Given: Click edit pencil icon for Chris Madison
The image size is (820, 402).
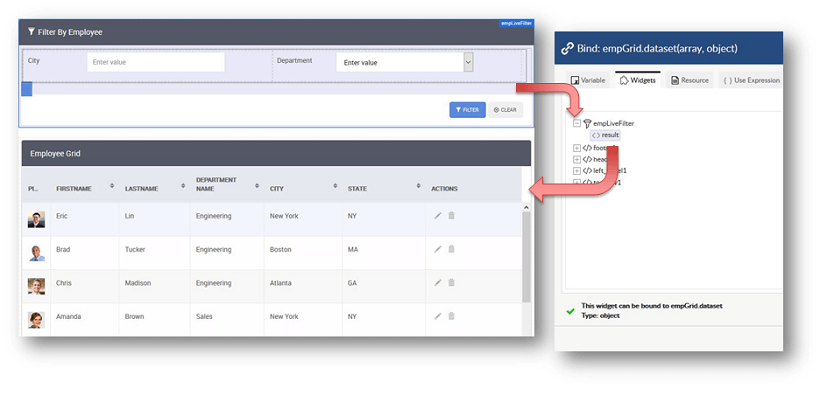Looking at the screenshot, I should click(437, 283).
